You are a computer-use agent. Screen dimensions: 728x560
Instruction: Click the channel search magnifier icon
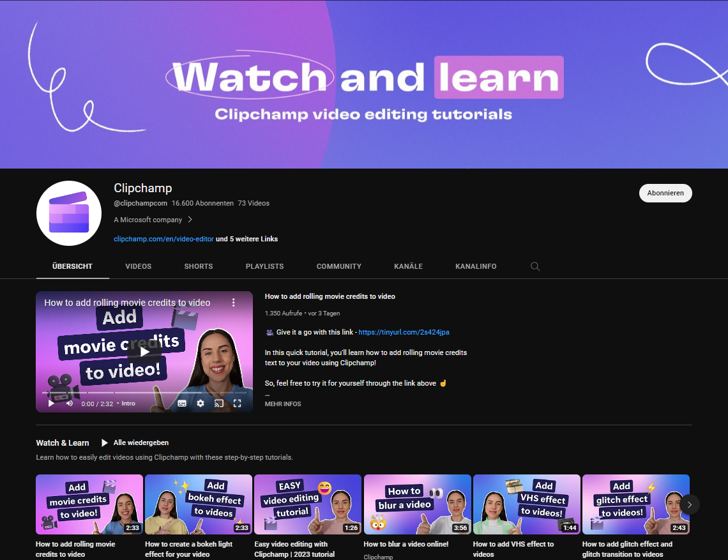pos(535,266)
